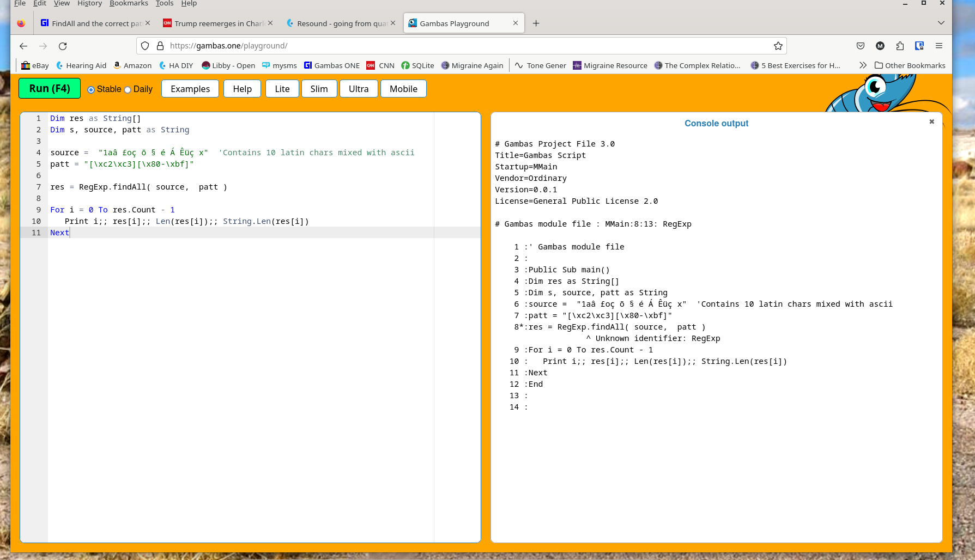Screen dimensions: 975x560
Task: Select the Stable version radio button
Action: pyautogui.click(x=91, y=90)
